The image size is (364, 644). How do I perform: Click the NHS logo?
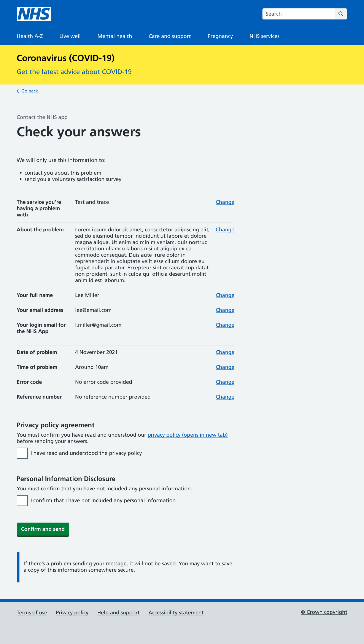34,14
